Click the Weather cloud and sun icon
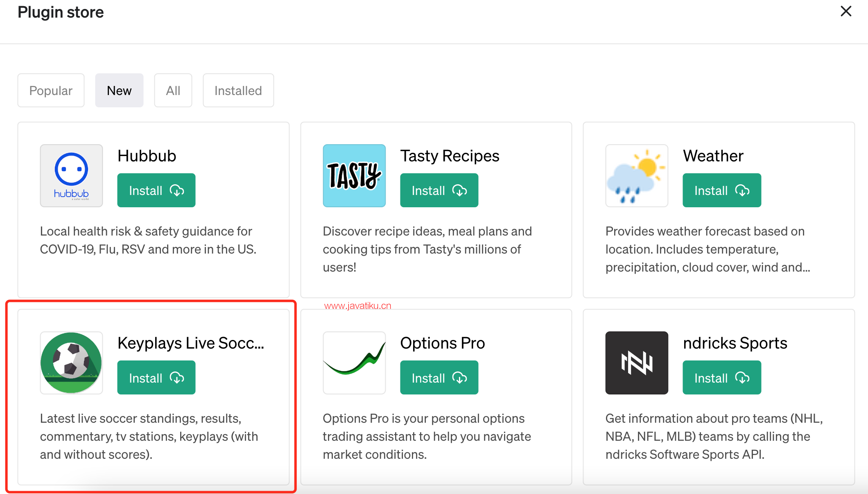The height and width of the screenshot is (494, 868). [637, 176]
